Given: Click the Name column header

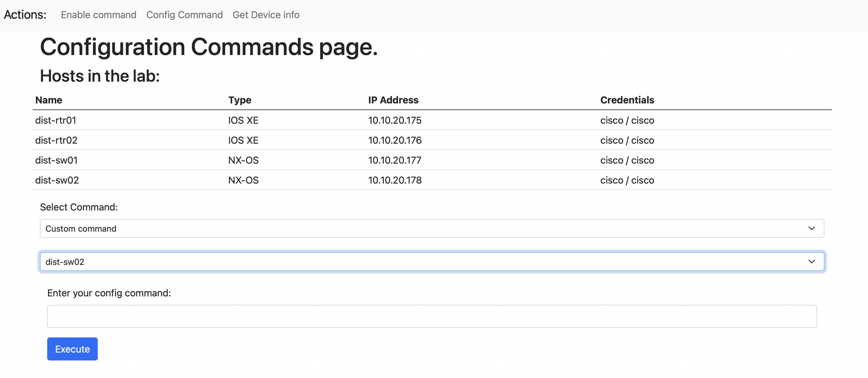Looking at the screenshot, I should pos(48,99).
